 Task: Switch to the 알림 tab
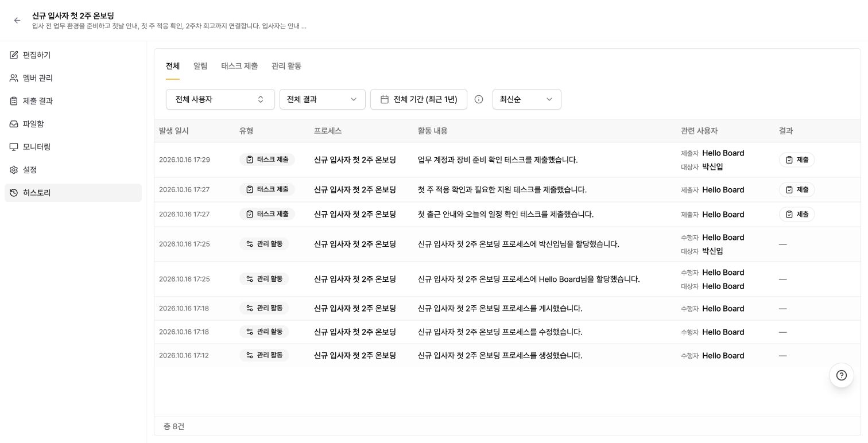[x=200, y=66]
